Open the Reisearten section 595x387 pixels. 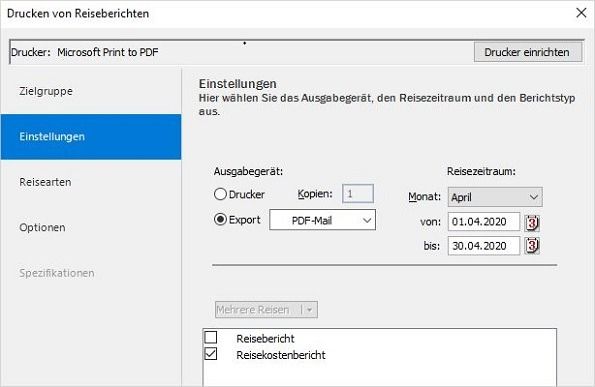[91, 182]
